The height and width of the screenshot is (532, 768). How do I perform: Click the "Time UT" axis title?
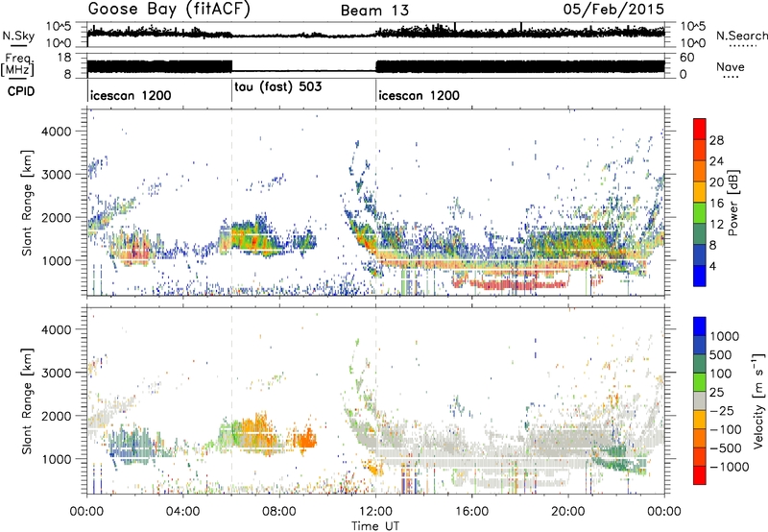[x=375, y=526]
